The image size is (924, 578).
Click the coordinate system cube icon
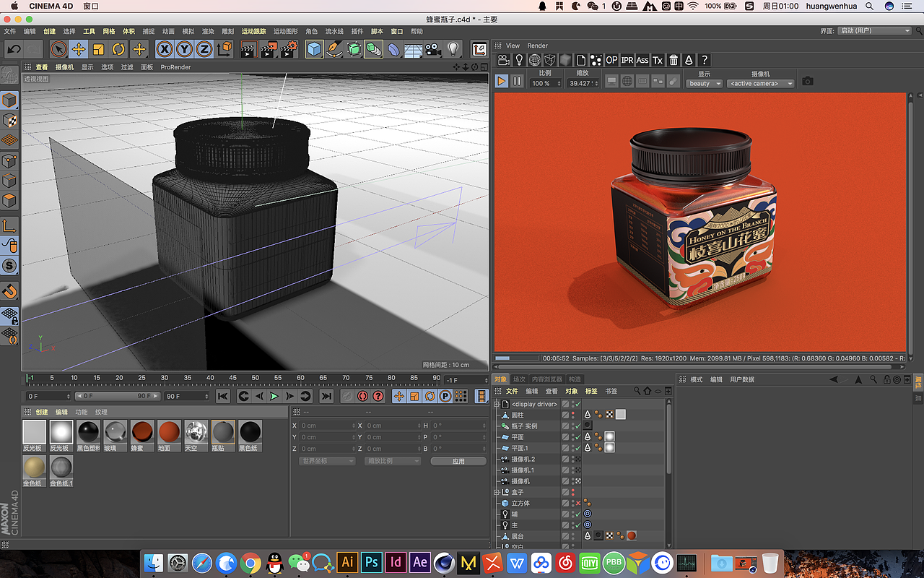click(x=225, y=49)
